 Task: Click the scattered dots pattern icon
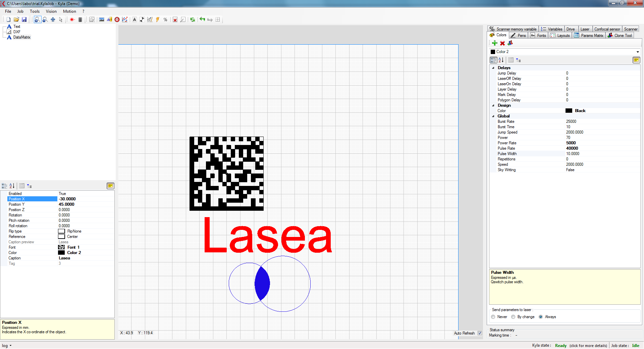125,19
